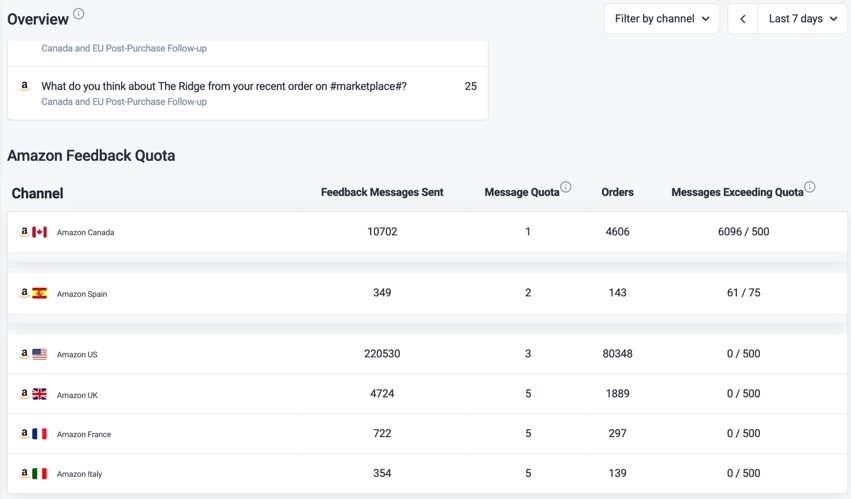This screenshot has height=499, width=851.
Task: Click Amazon logo in Amazon UK row
Action: [x=24, y=394]
